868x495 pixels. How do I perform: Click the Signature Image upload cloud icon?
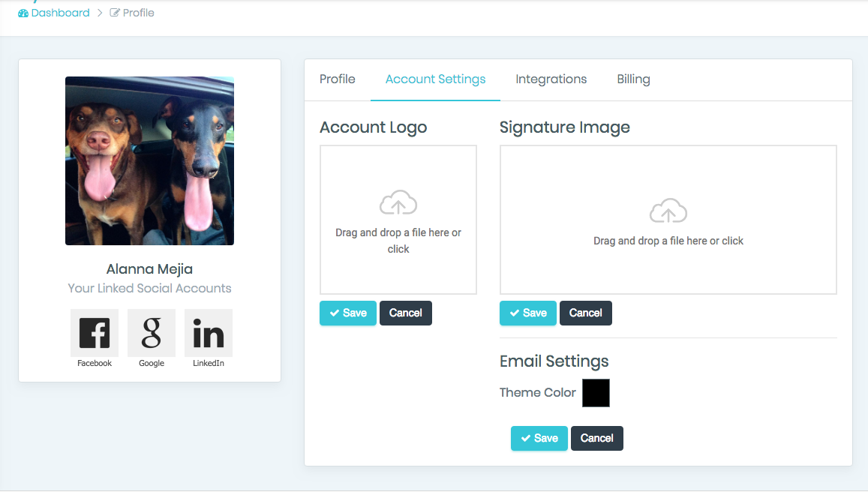pyautogui.click(x=668, y=211)
